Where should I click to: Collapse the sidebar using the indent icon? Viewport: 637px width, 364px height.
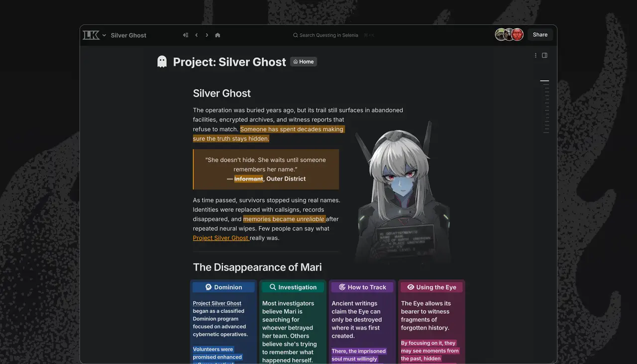pyautogui.click(x=186, y=35)
